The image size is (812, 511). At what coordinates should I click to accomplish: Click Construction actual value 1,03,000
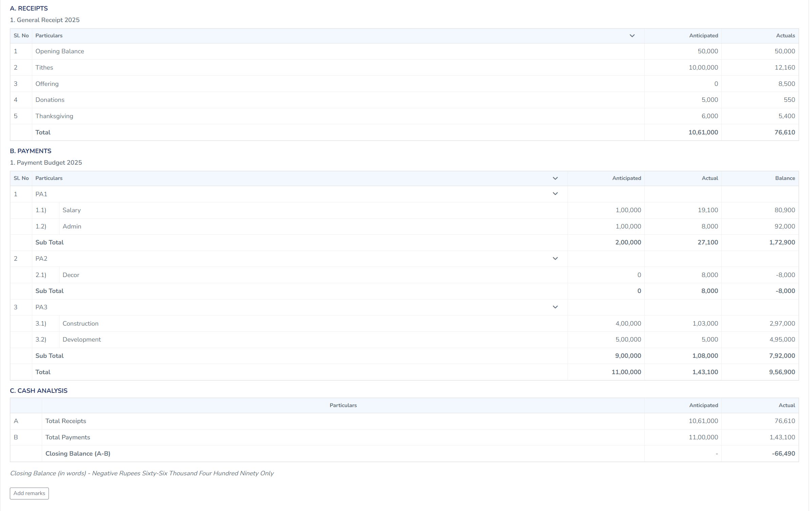coord(705,324)
